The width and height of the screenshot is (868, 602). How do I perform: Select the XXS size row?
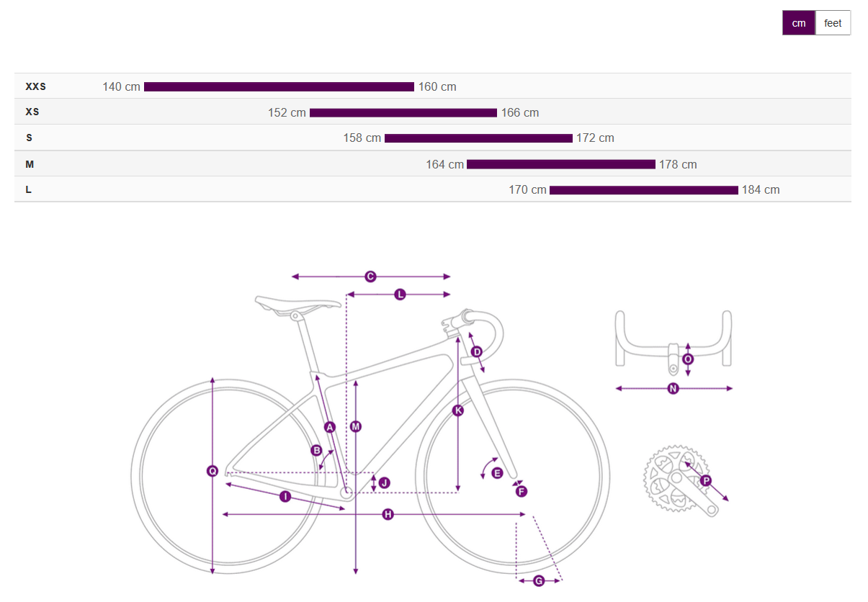click(432, 86)
